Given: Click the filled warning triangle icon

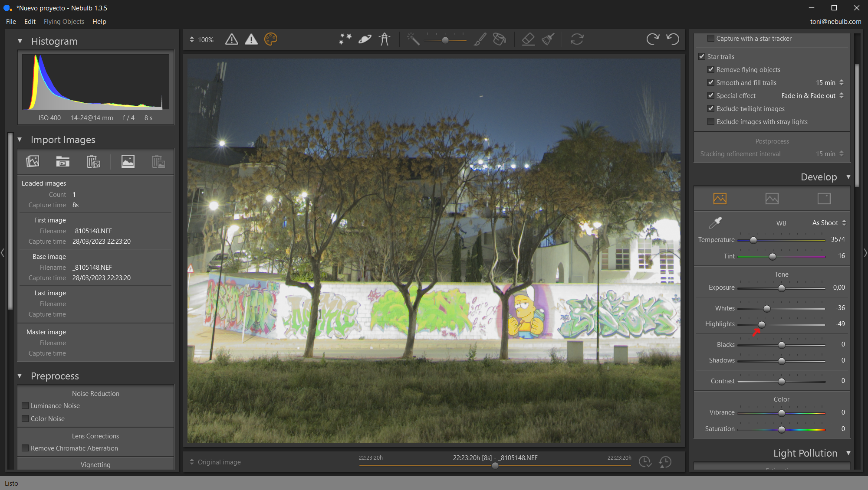Looking at the screenshot, I should (251, 39).
